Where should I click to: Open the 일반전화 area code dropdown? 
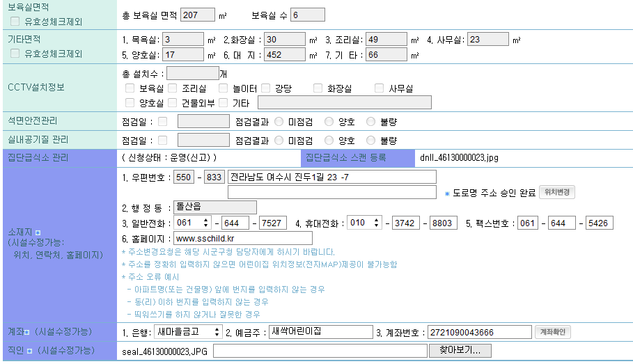pos(193,223)
